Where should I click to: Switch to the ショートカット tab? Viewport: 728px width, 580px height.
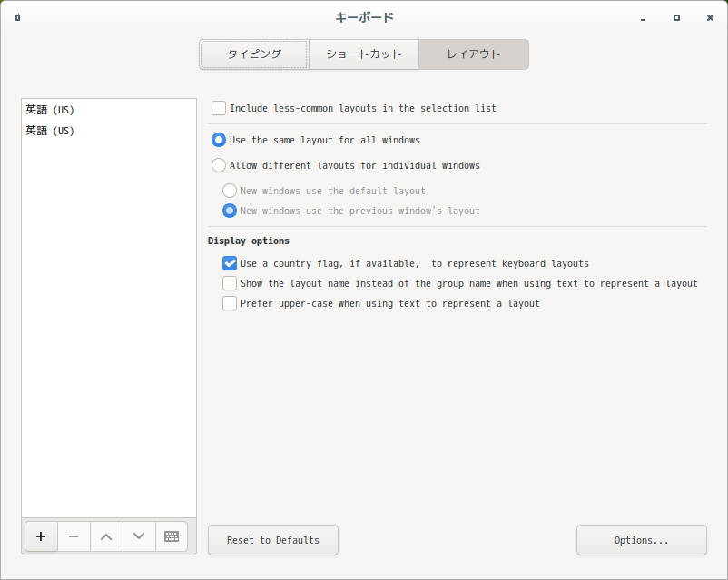[364, 54]
